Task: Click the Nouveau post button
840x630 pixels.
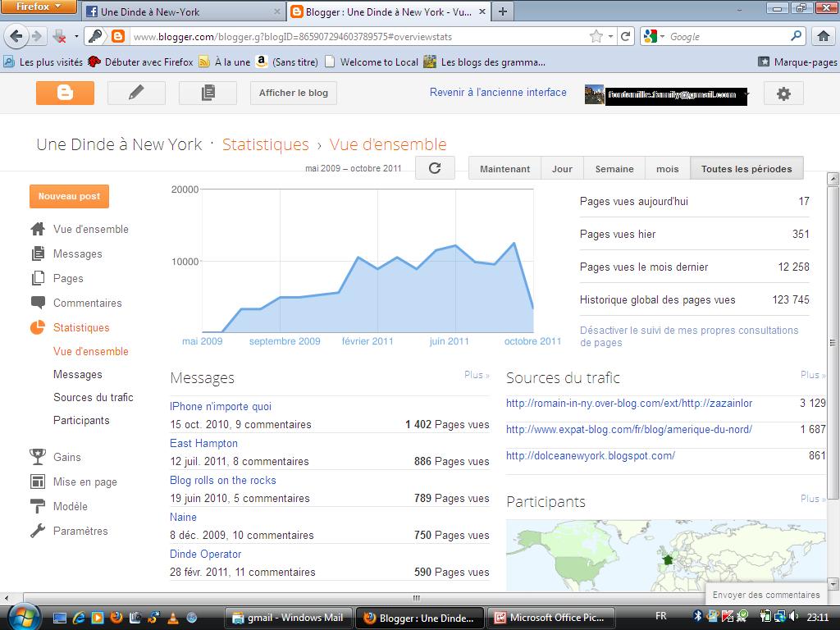Action: click(x=69, y=196)
